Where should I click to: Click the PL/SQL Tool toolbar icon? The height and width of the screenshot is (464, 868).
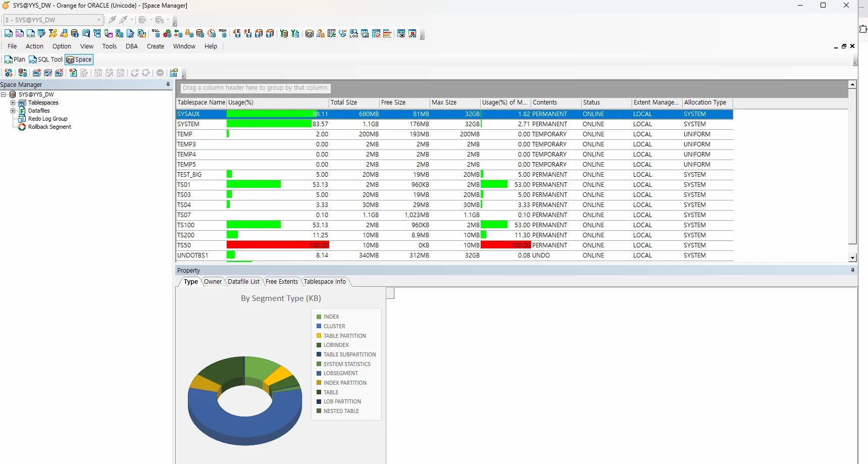click(x=20, y=33)
